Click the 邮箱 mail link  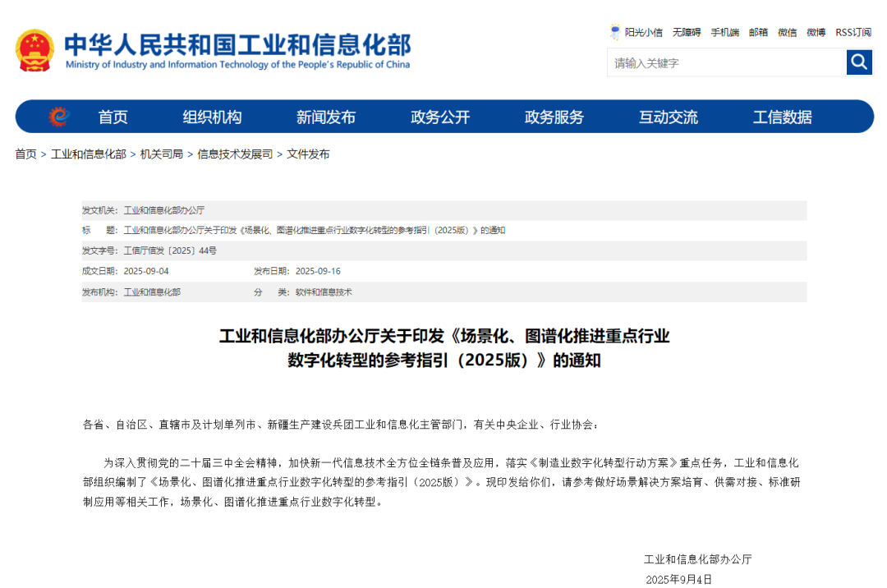[758, 32]
